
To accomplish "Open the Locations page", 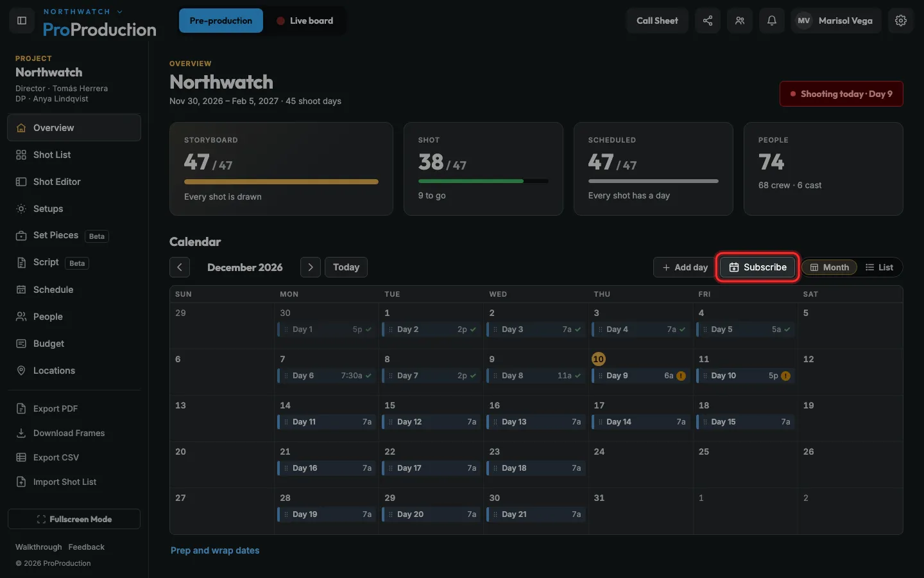I will [74, 371].
